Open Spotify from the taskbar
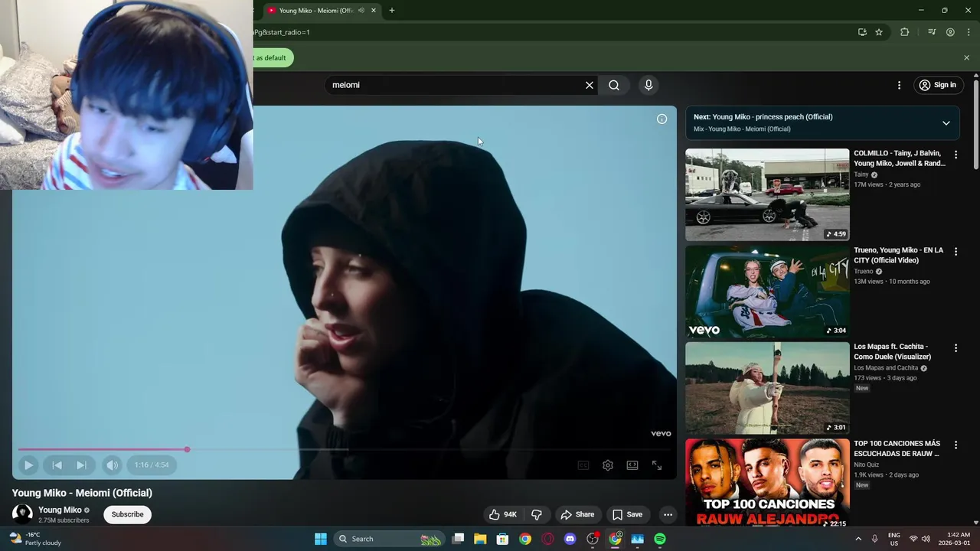980x551 pixels. click(660, 539)
